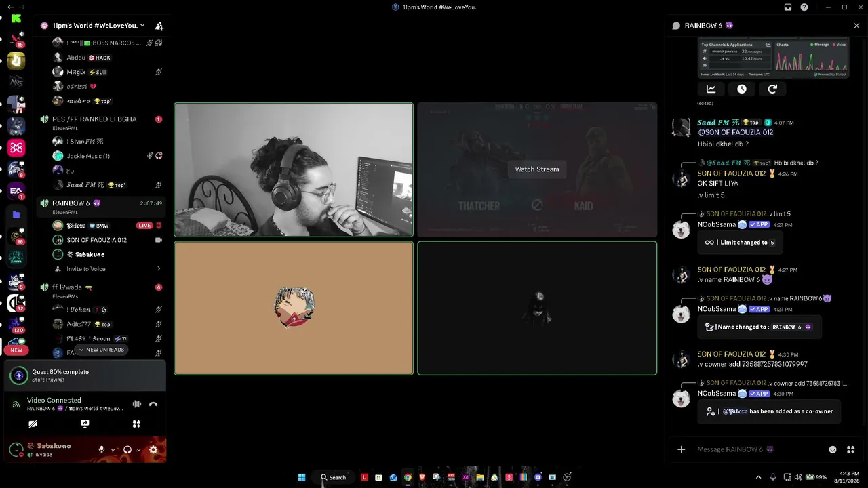The height and width of the screenshot is (488, 868).
Task: Open the server invite people icon
Action: [159, 26]
